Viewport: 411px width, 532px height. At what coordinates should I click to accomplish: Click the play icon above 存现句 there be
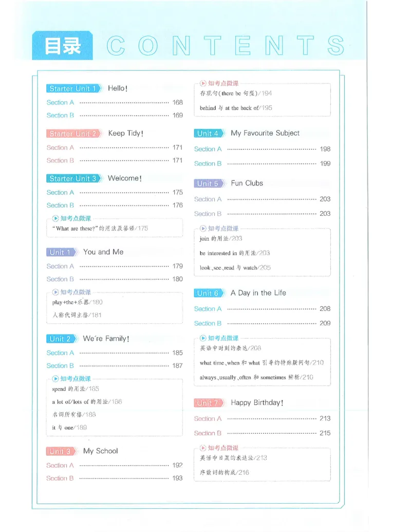tap(203, 83)
